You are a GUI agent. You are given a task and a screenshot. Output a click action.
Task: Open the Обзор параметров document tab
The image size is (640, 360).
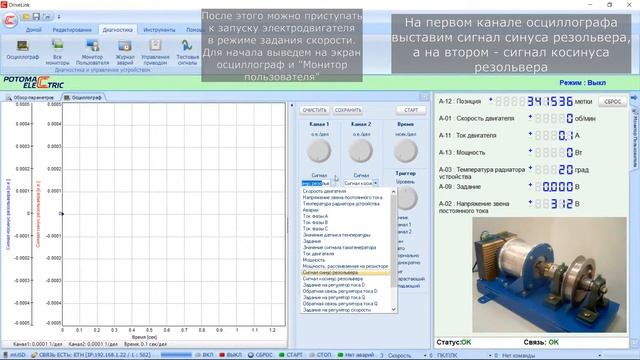click(30, 98)
